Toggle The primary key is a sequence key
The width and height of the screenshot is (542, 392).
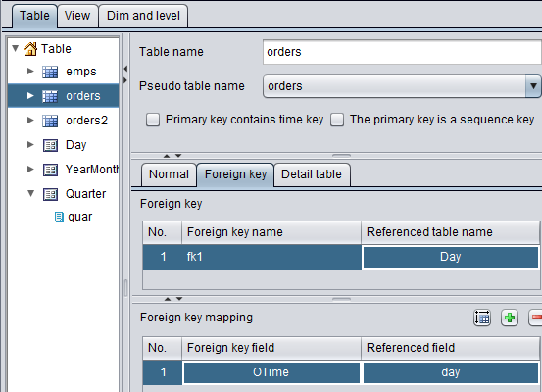pyautogui.click(x=337, y=120)
